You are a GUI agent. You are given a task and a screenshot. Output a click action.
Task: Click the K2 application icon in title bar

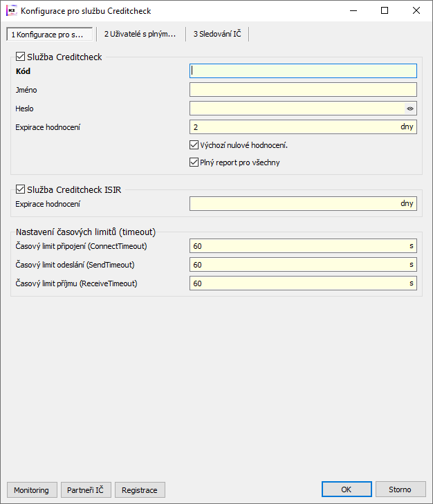pyautogui.click(x=11, y=10)
